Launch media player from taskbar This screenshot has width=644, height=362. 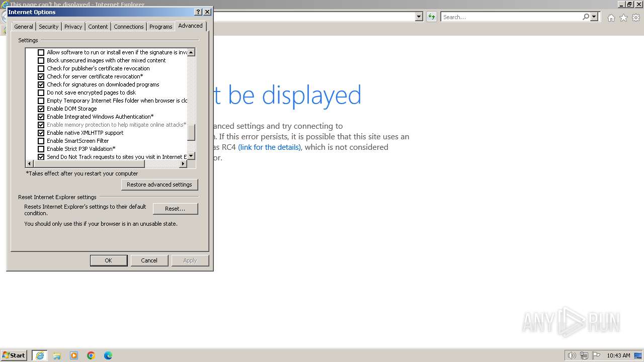(x=74, y=355)
